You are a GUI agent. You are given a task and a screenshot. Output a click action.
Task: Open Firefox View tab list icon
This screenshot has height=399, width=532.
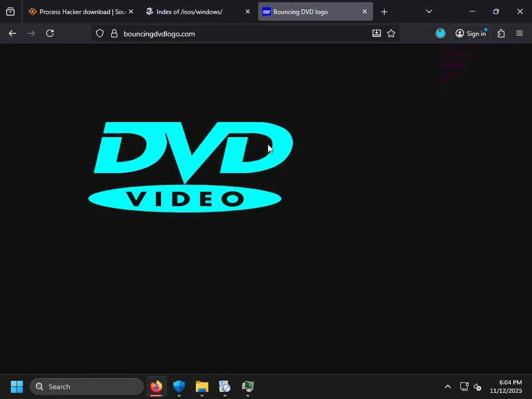tap(10, 12)
